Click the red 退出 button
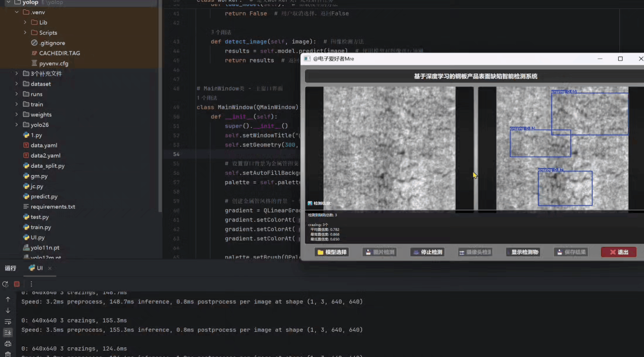The height and width of the screenshot is (357, 644). coord(619,252)
